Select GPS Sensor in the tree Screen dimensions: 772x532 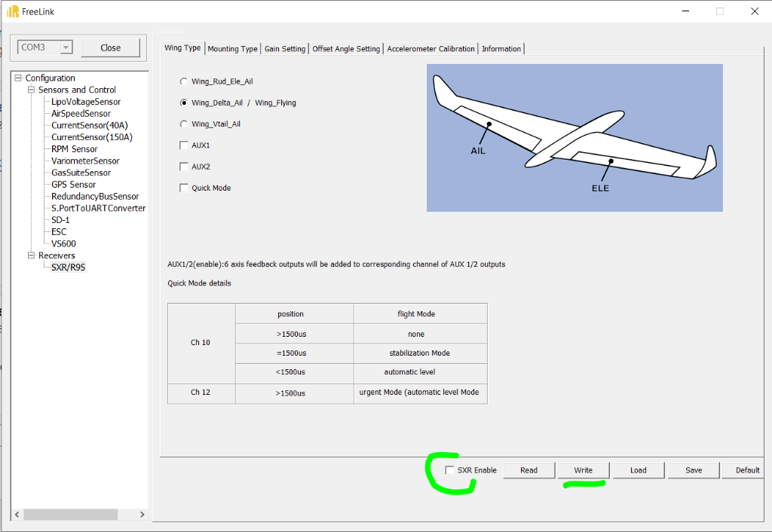pyautogui.click(x=73, y=185)
